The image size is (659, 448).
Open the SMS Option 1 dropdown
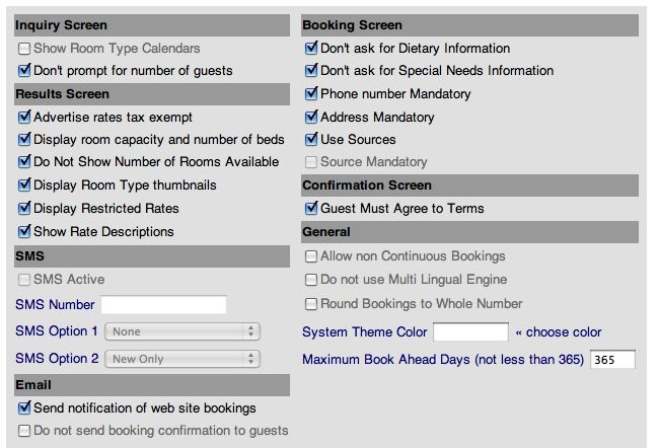pos(182,332)
